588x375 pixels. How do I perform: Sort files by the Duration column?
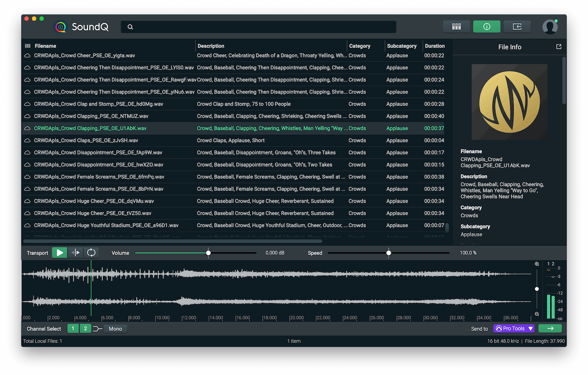point(435,46)
